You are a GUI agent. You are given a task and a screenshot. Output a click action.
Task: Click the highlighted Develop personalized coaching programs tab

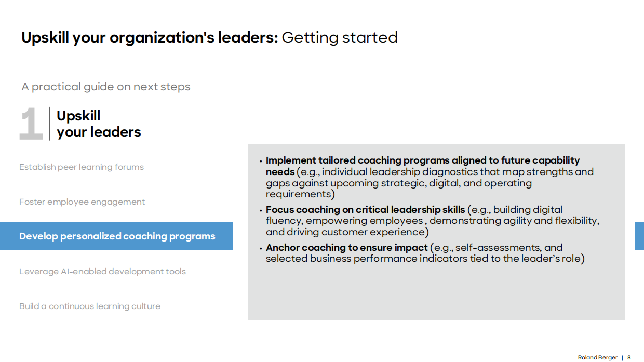click(x=117, y=236)
